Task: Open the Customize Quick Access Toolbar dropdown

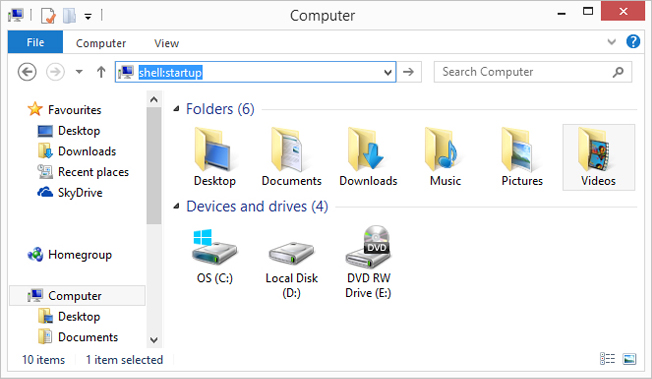Action: pos(88,17)
